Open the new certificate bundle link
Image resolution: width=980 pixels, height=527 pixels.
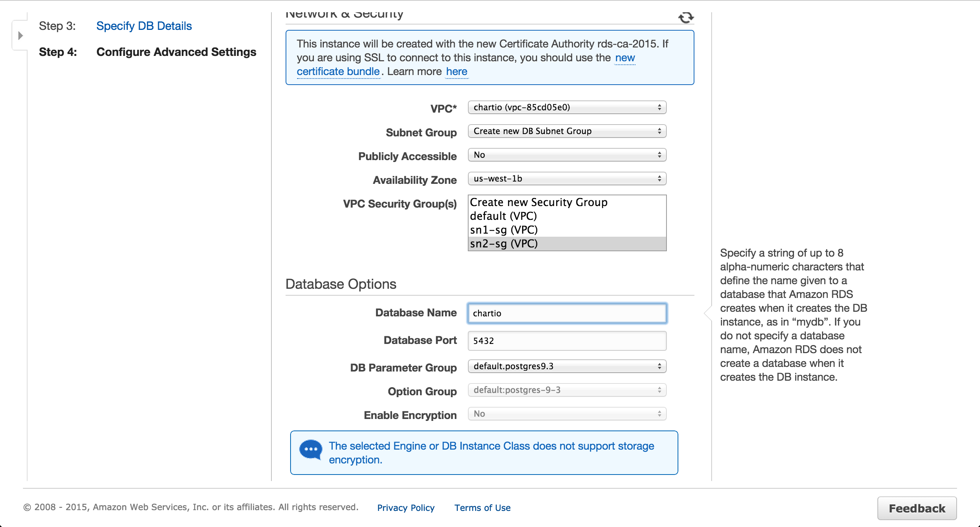point(338,72)
